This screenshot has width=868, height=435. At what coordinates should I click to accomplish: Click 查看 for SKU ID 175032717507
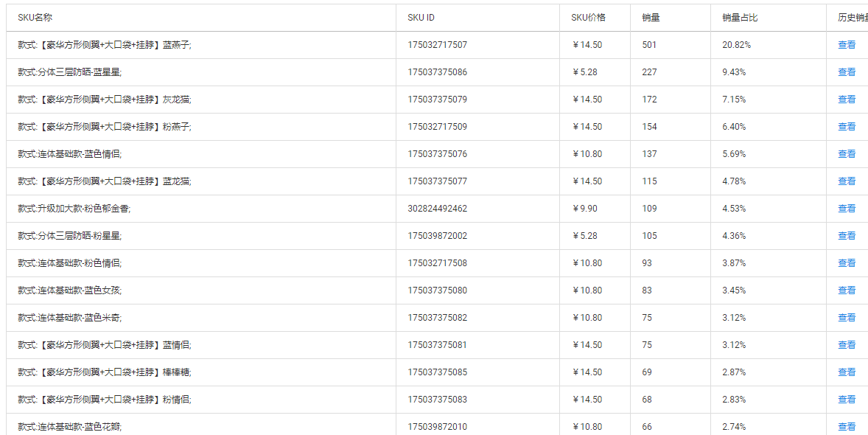tap(847, 45)
